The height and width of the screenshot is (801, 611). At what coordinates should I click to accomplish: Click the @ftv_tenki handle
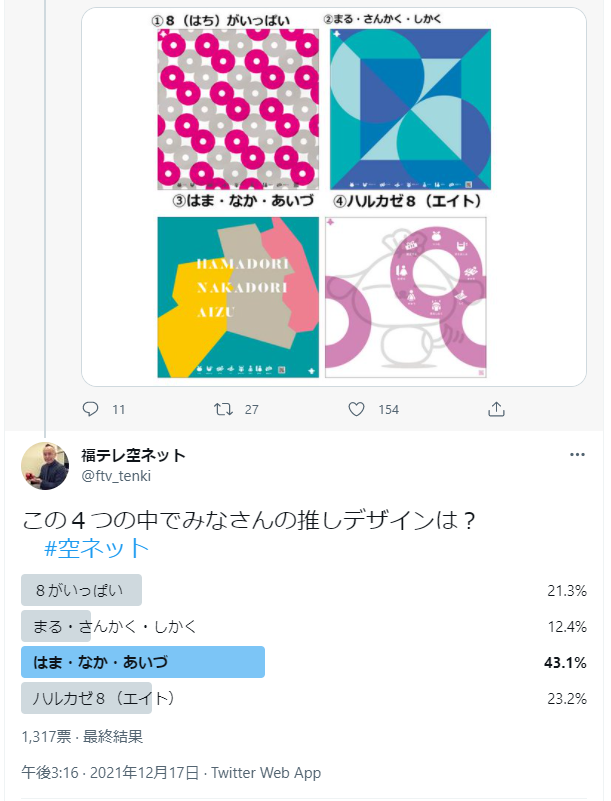point(116,475)
